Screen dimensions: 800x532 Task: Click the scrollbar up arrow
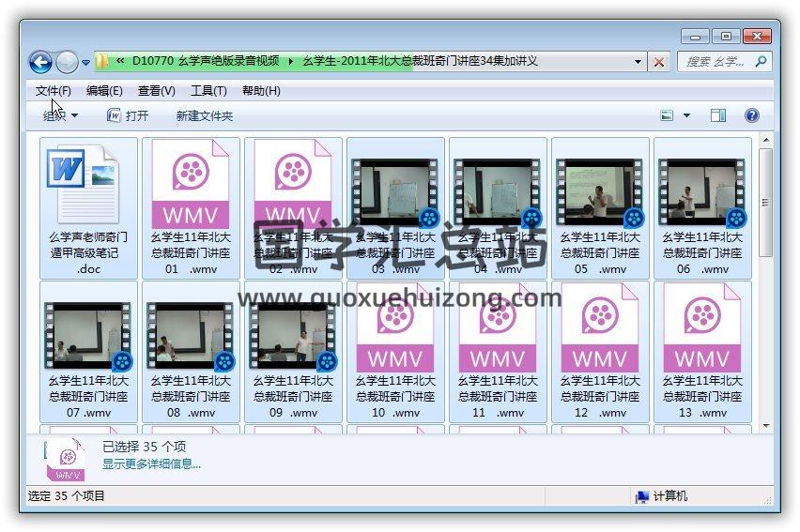click(766, 140)
